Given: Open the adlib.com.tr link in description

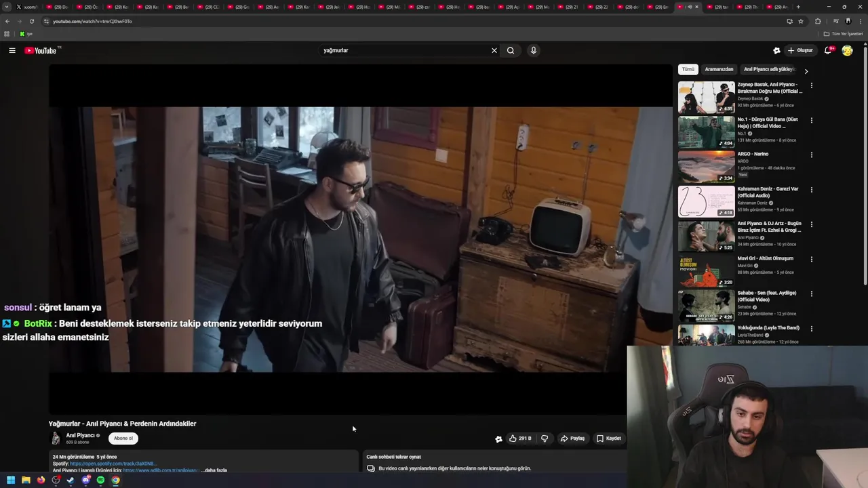Looking at the screenshot, I should tap(161, 470).
